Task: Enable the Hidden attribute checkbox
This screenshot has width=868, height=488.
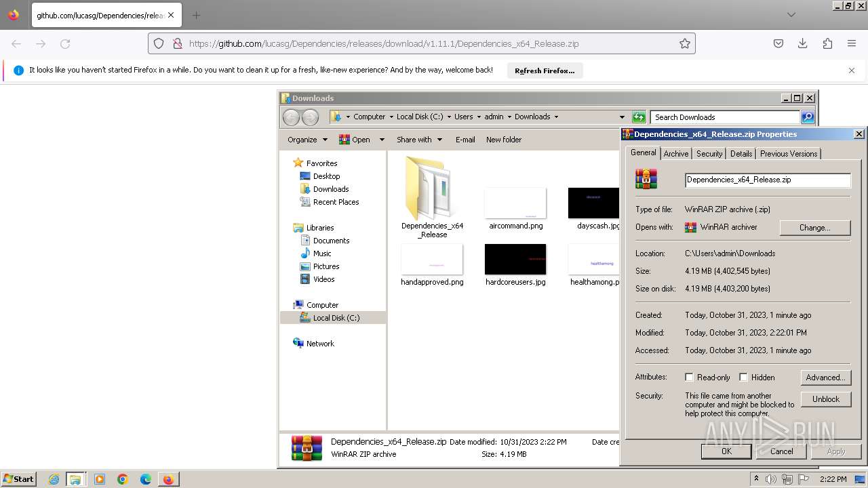Action: pos(743,378)
